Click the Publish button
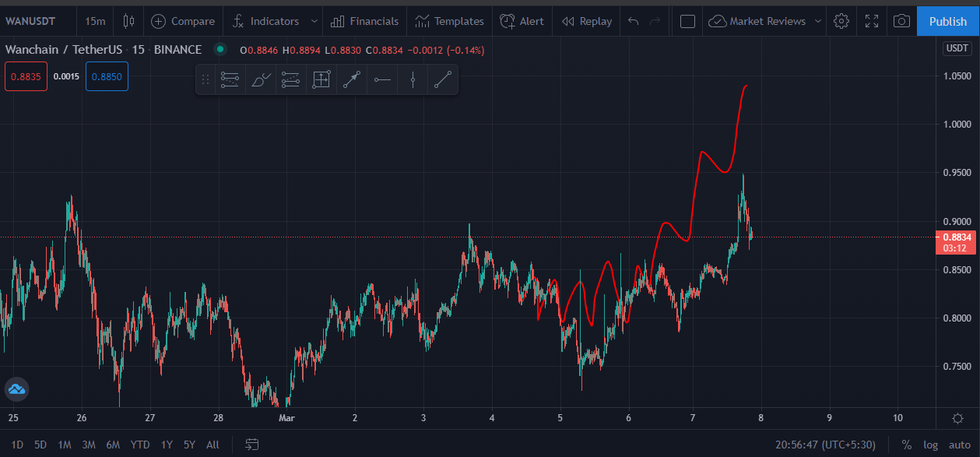 click(948, 21)
